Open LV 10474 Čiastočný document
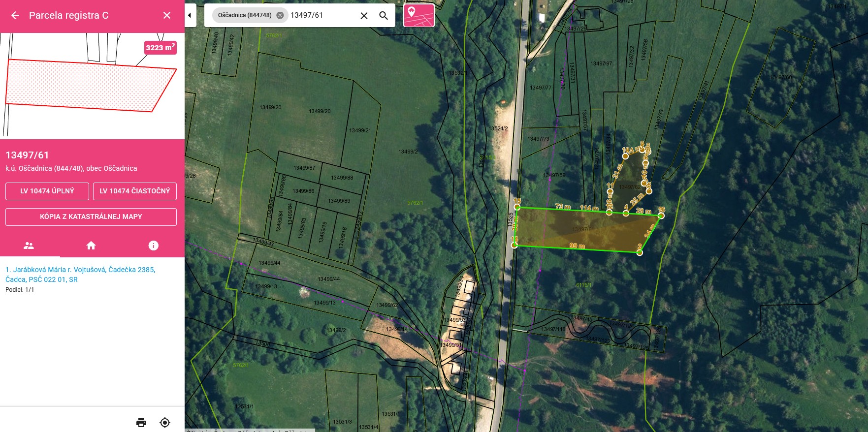Screen dimensions: 868x432 (134, 191)
